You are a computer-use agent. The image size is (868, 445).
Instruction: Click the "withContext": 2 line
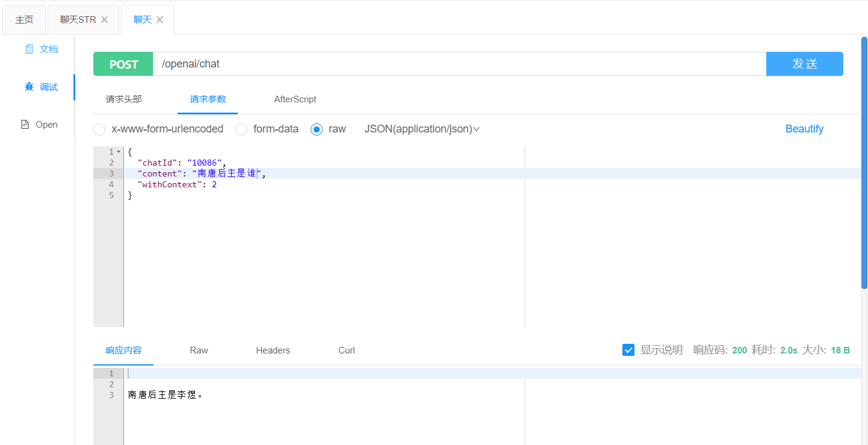[x=177, y=184]
